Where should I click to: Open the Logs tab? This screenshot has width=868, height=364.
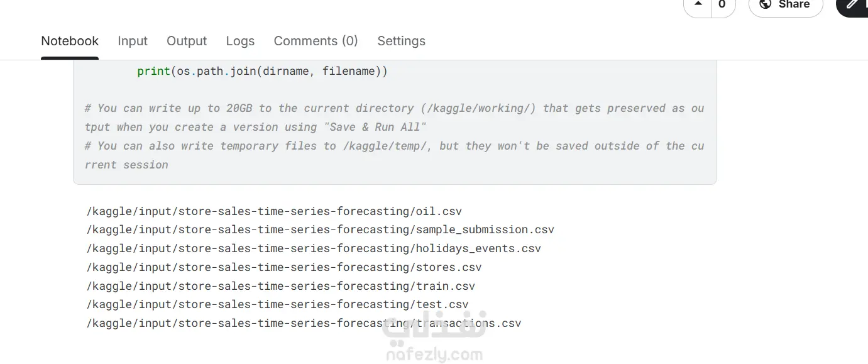(x=240, y=41)
